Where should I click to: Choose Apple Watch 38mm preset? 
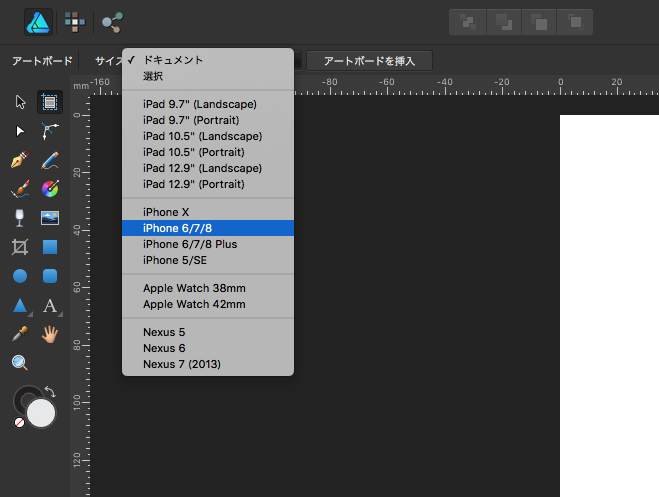point(208,288)
